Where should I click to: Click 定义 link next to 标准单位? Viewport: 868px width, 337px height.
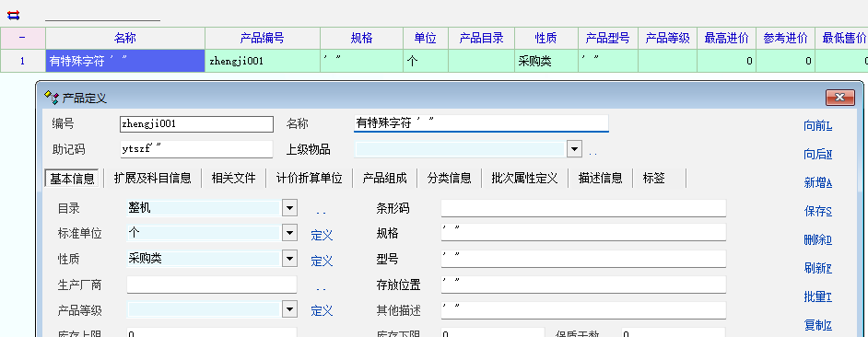[x=322, y=235]
